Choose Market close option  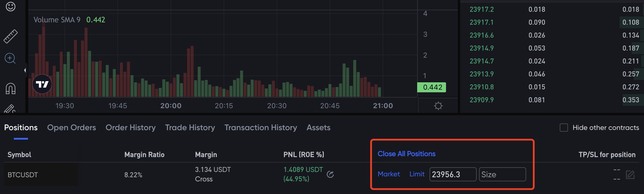pyautogui.click(x=389, y=174)
